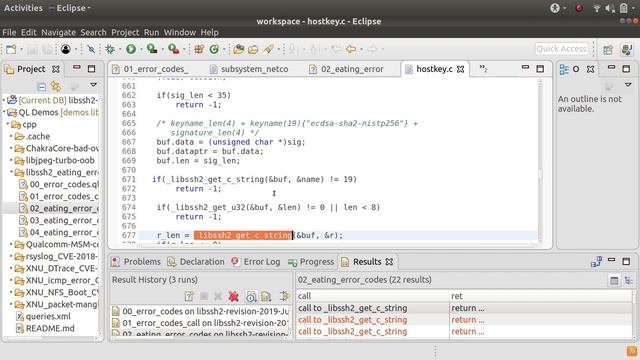Click the rightmost Result History toolbar icon

coord(284,296)
